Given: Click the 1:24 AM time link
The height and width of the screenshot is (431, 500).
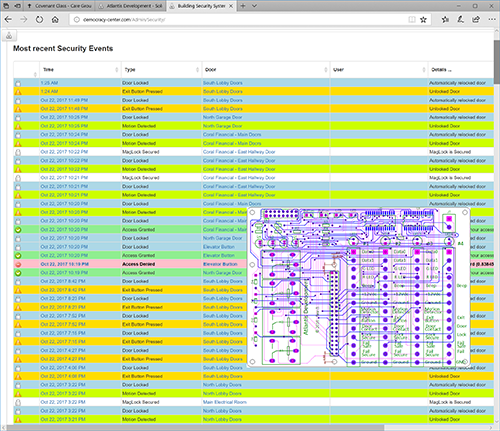Looking at the screenshot, I should click(x=49, y=91).
